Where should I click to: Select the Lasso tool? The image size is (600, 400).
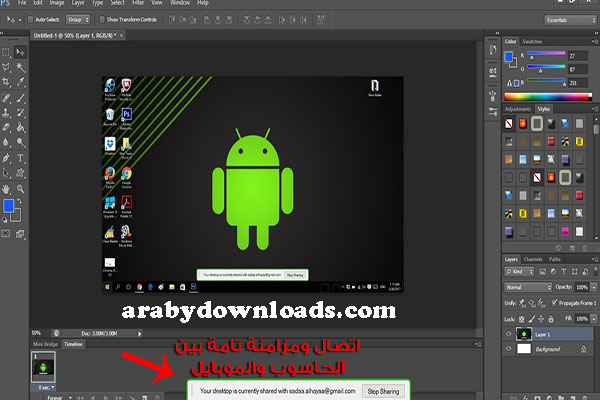tap(6, 68)
